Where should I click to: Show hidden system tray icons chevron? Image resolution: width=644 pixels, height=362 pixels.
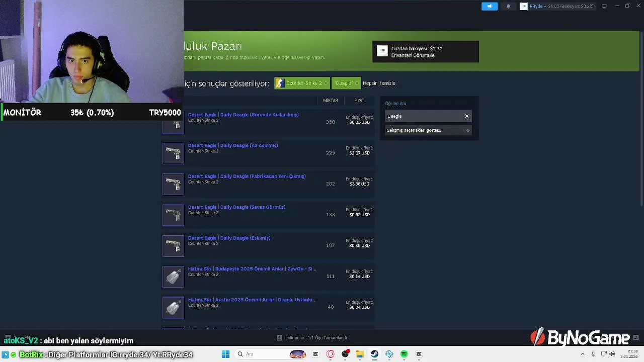tap(583, 354)
